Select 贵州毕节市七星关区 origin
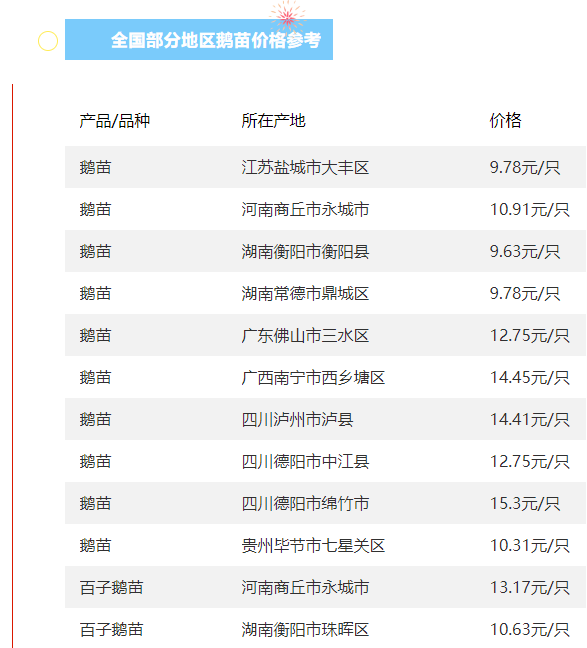The image size is (587, 648). click(x=313, y=546)
